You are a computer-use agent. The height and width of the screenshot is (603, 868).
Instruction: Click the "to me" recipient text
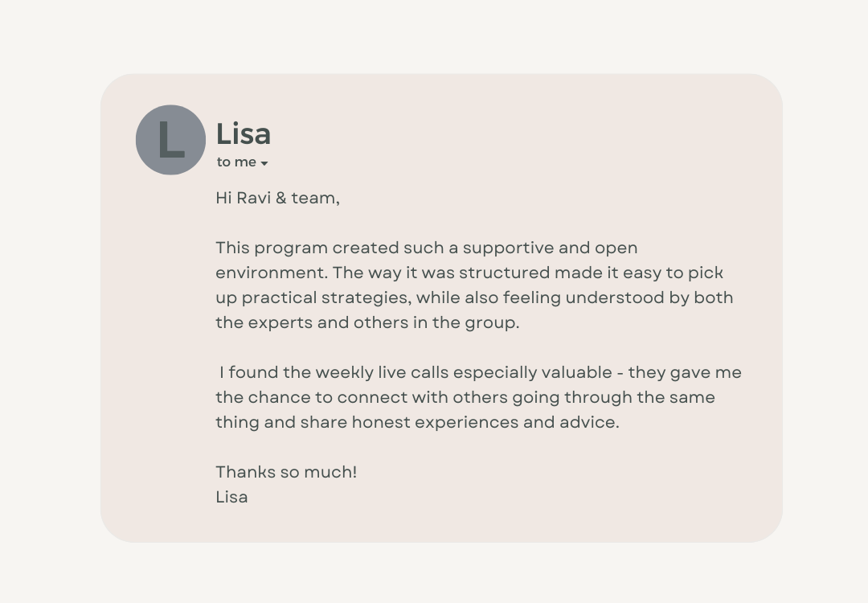tap(236, 162)
